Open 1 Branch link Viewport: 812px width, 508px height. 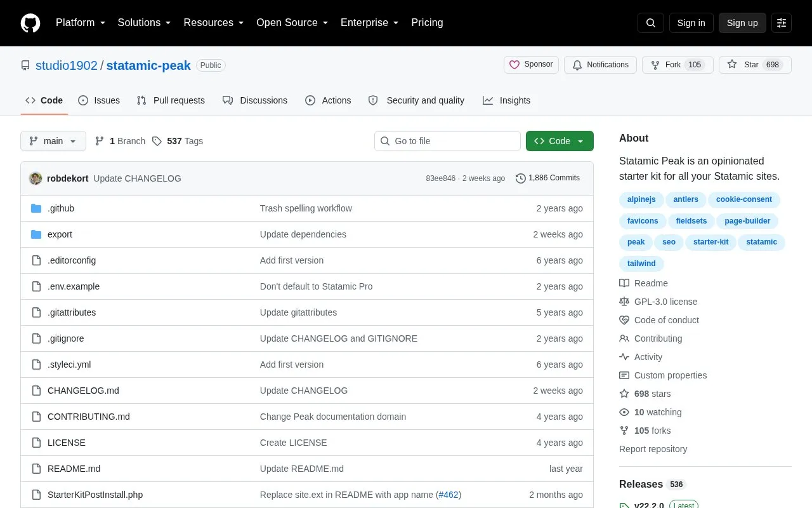pos(120,141)
